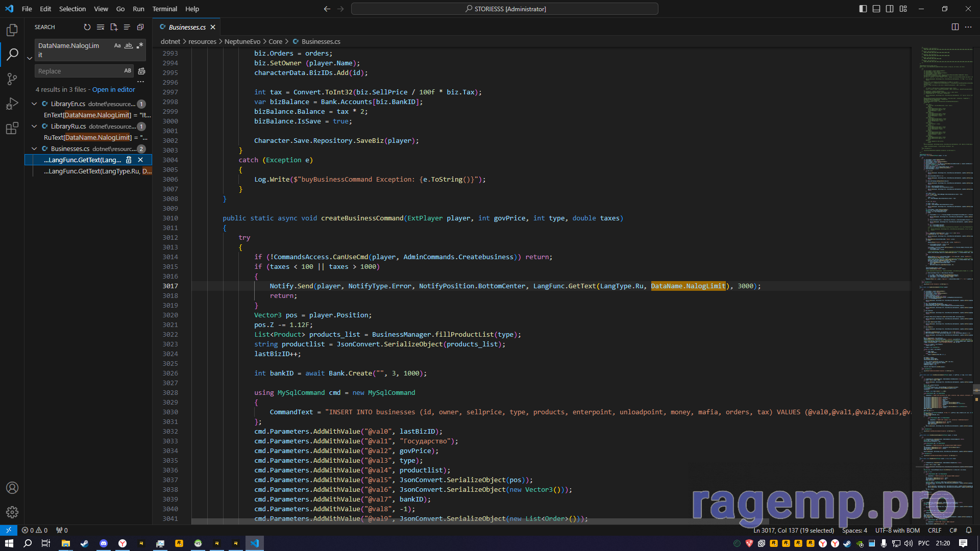Change language mode via C#
The height and width of the screenshot is (551, 980).
[953, 530]
